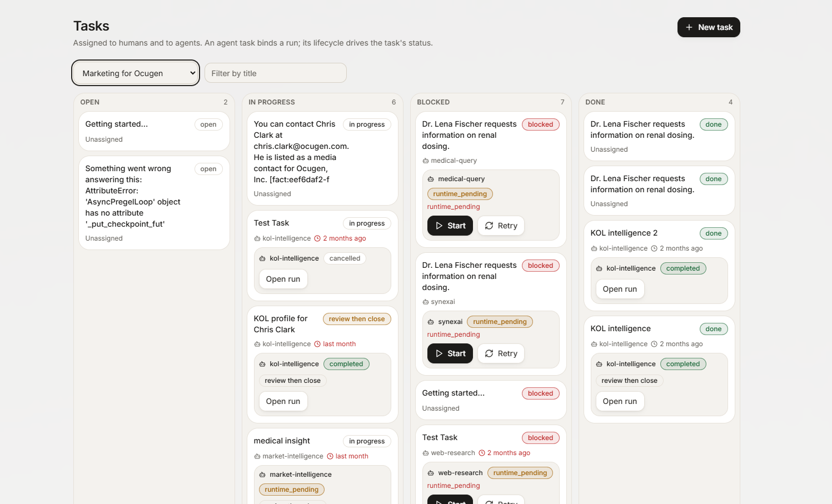Click the clock icon on KOL intelligence 2 card
The width and height of the screenshot is (832, 504).
coord(654,248)
